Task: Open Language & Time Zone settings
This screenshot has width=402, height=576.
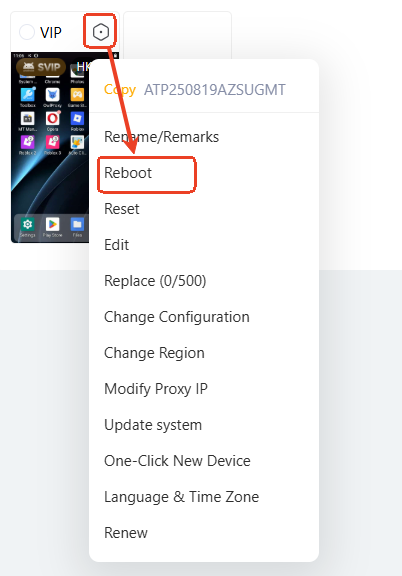Action: (x=182, y=497)
